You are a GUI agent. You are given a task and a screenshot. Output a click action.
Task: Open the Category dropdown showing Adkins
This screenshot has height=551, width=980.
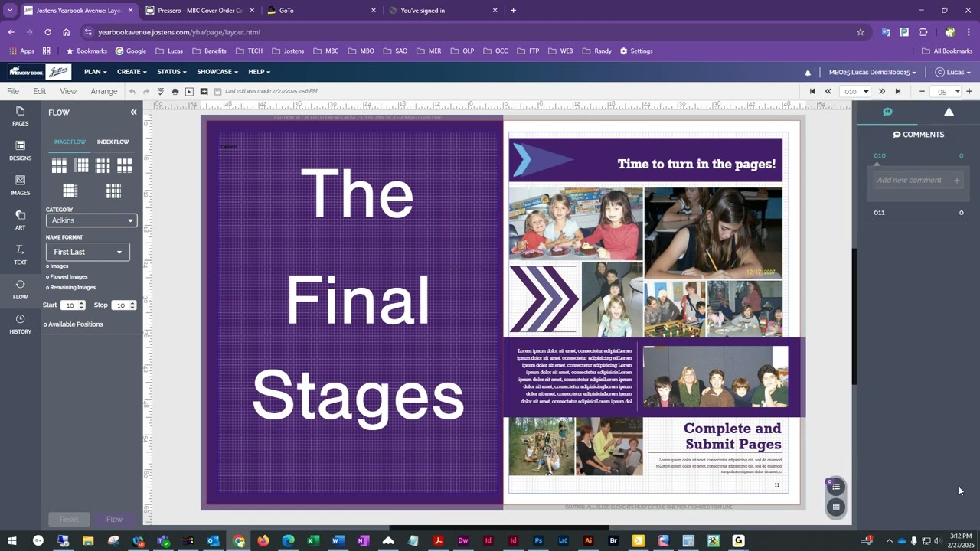tap(91, 220)
